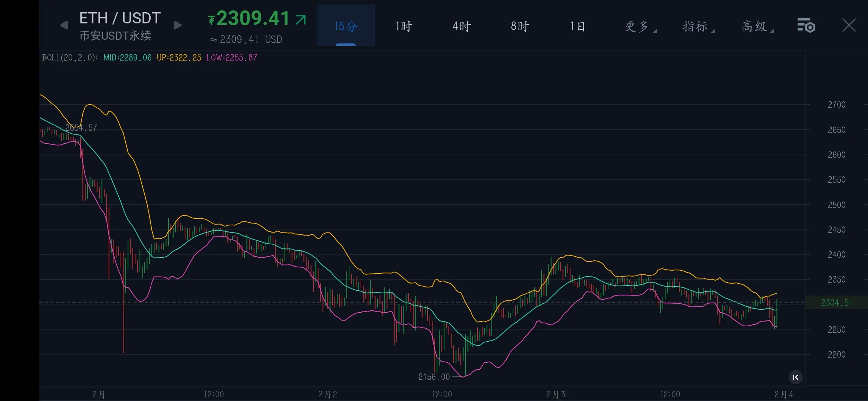This screenshot has width=868, height=401.
Task: Click the green price trend arrow
Action: [301, 19]
